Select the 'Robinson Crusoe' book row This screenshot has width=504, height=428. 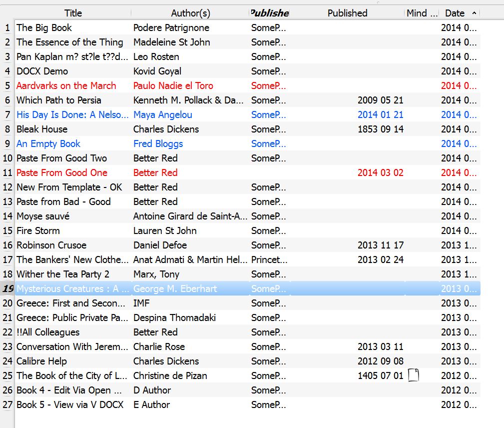coord(51,245)
